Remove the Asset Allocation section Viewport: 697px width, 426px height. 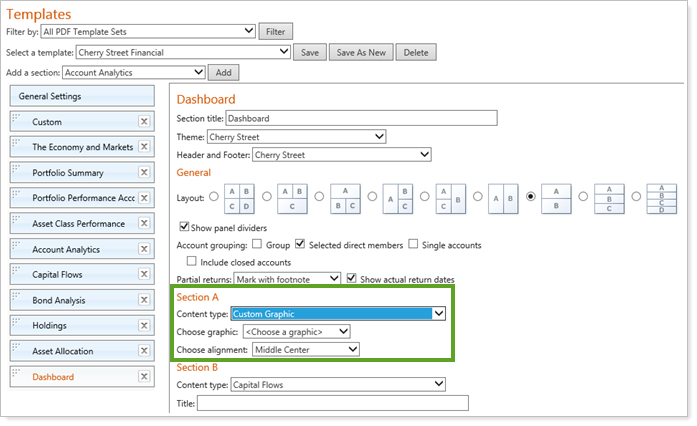144,351
